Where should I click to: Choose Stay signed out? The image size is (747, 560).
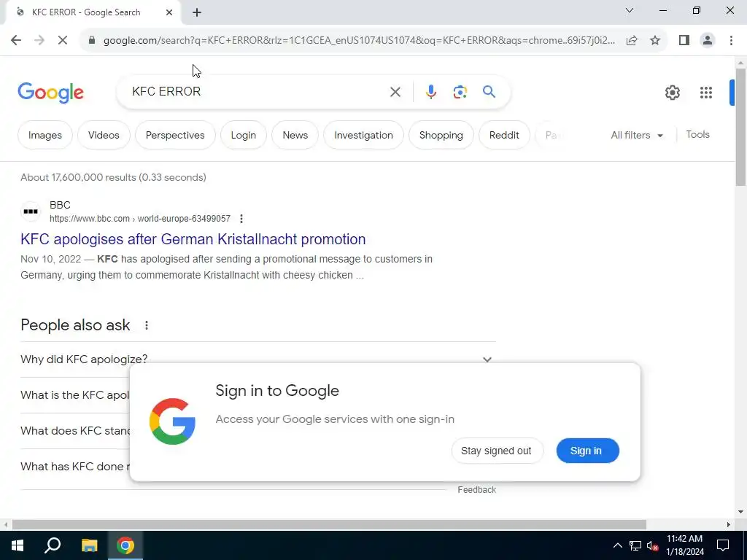(496, 451)
